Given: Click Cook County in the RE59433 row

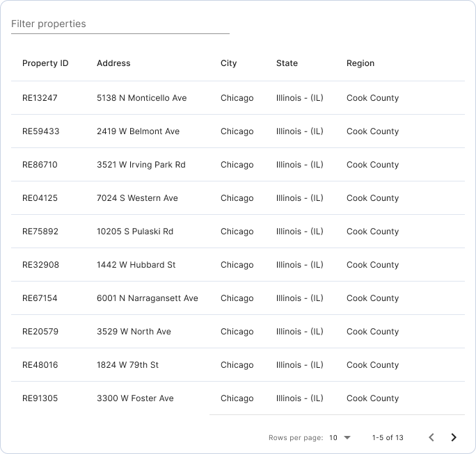Looking at the screenshot, I should pyautogui.click(x=372, y=131).
